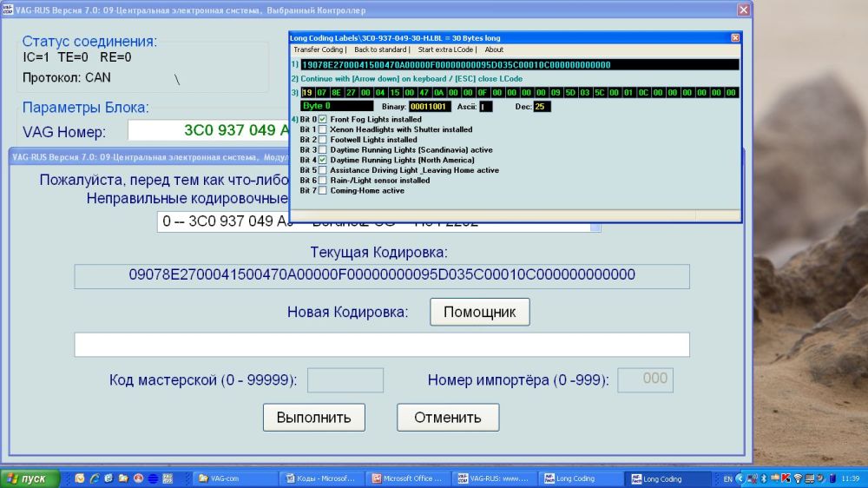Click the VAG-COM quick launch icon
The height and width of the screenshot is (488, 868).
point(167,478)
